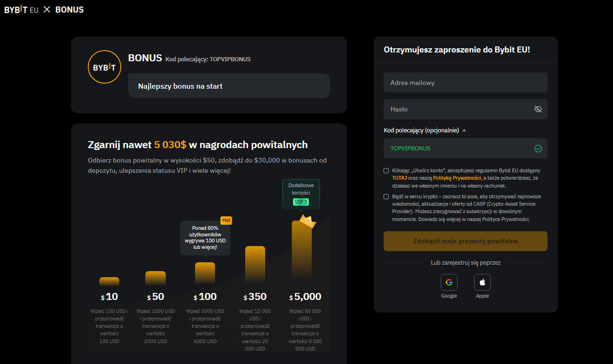Check the Bybit EU terms acceptance checkbox
The height and width of the screenshot is (364, 613).
(x=386, y=171)
